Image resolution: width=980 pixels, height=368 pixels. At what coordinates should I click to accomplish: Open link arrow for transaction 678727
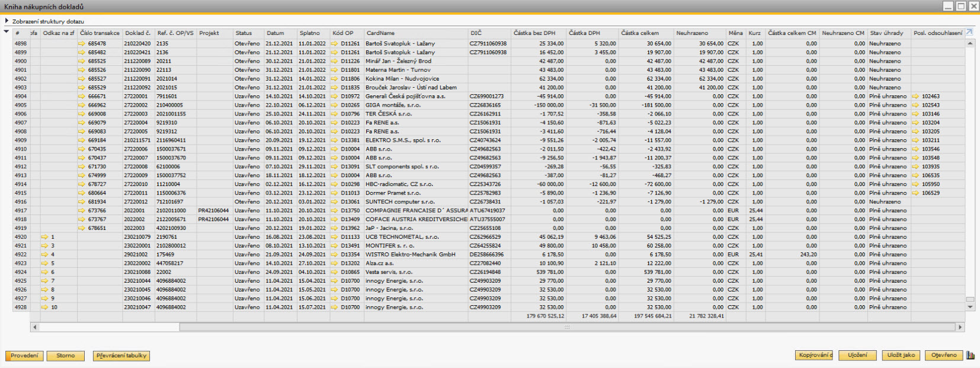[x=82, y=184]
